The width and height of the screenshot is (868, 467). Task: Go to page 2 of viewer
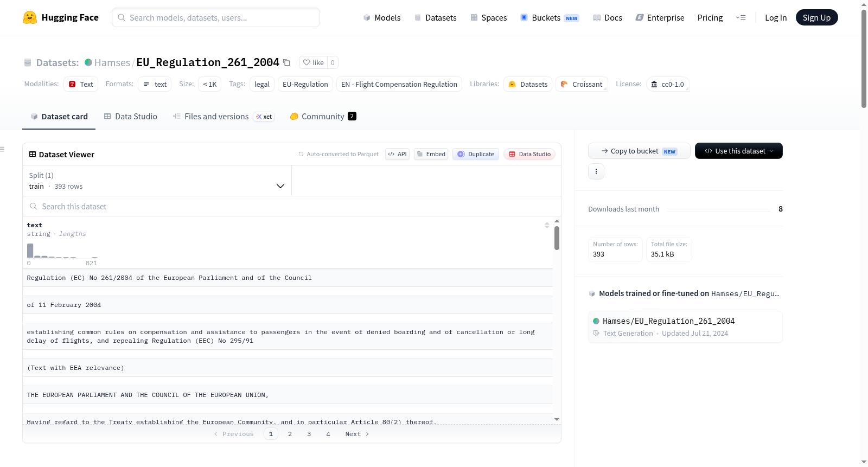290,434
